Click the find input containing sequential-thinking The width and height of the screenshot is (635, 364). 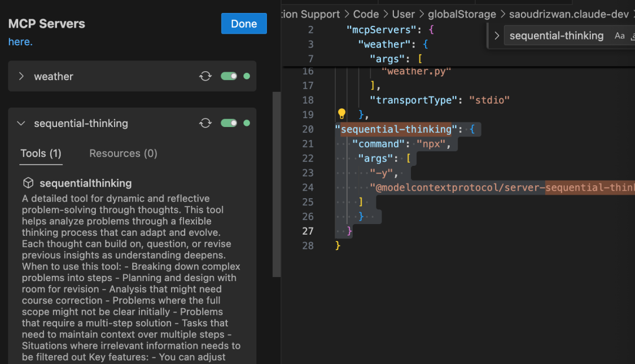click(556, 36)
